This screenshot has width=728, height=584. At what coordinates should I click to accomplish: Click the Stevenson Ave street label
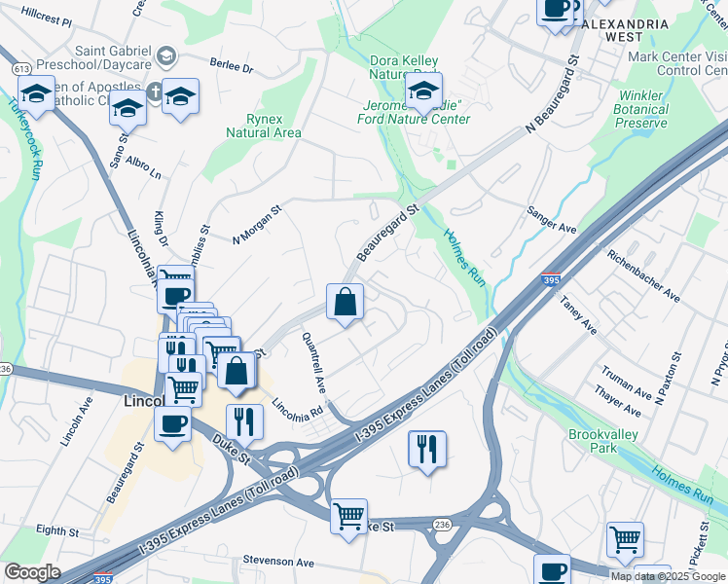pyautogui.click(x=278, y=562)
